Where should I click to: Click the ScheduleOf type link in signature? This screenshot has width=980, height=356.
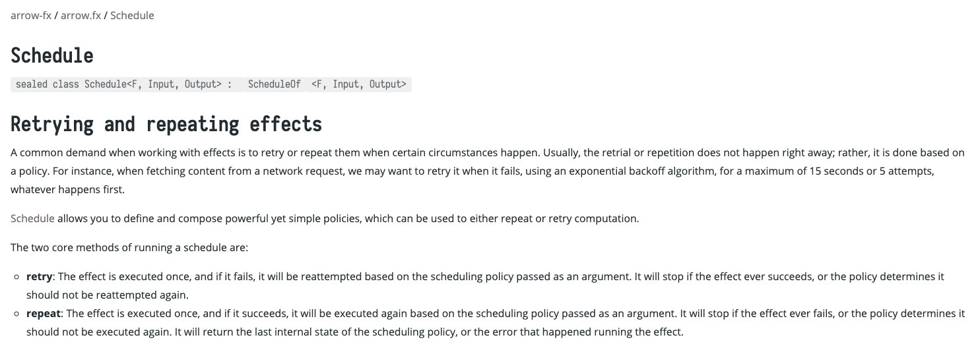click(274, 84)
